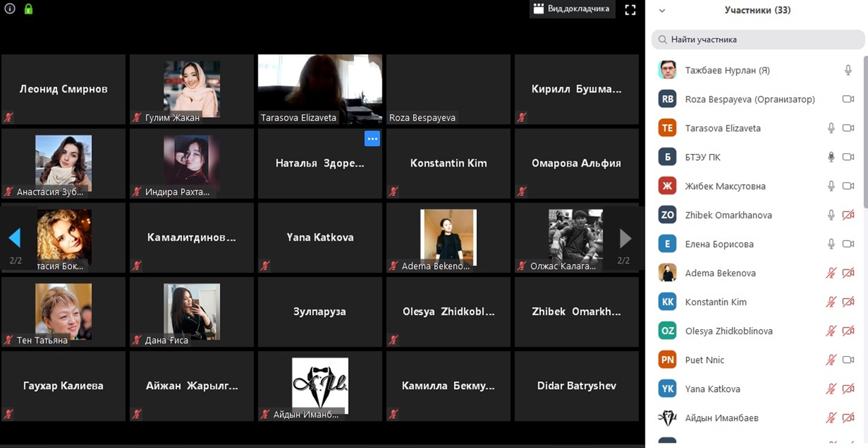868x448 pixels.
Task: Switch to speaker view (Вид докладчика)
Action: [572, 9]
